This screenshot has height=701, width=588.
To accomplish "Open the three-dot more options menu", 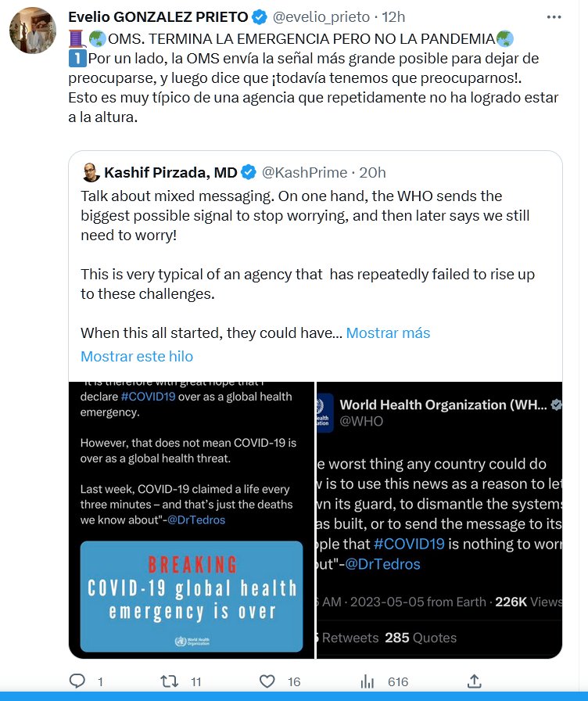I will (x=554, y=16).
